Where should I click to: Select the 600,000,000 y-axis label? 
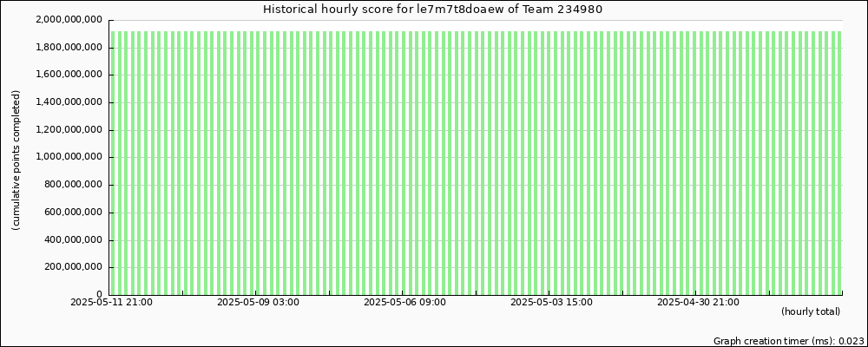pos(74,213)
